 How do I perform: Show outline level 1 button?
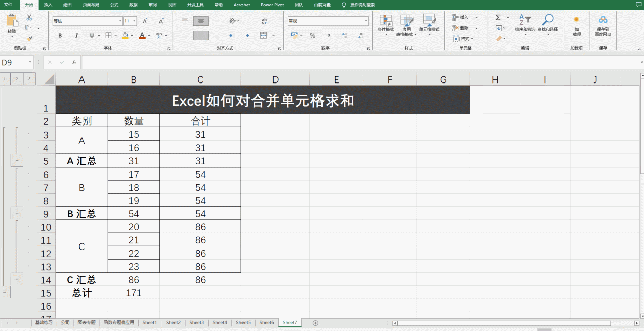[5, 79]
